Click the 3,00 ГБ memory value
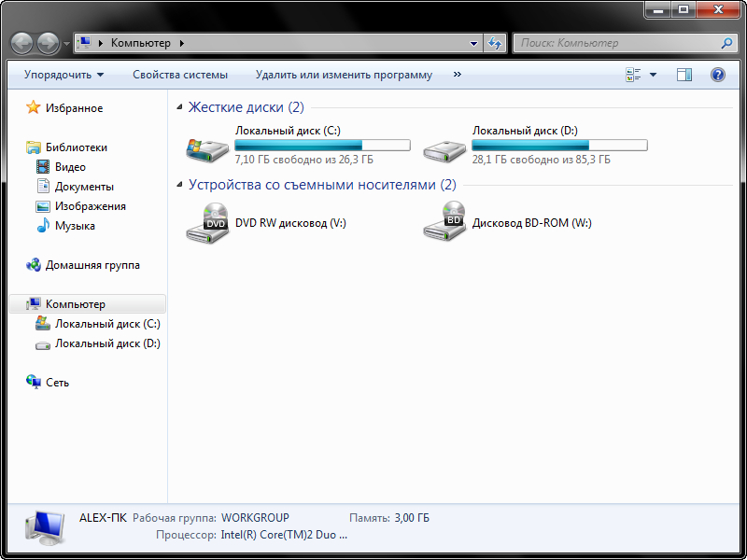747x560 pixels. pos(412,518)
